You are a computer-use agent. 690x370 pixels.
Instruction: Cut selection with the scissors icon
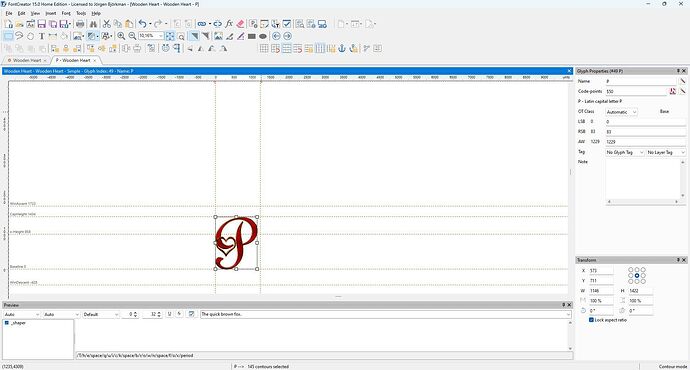[106, 24]
